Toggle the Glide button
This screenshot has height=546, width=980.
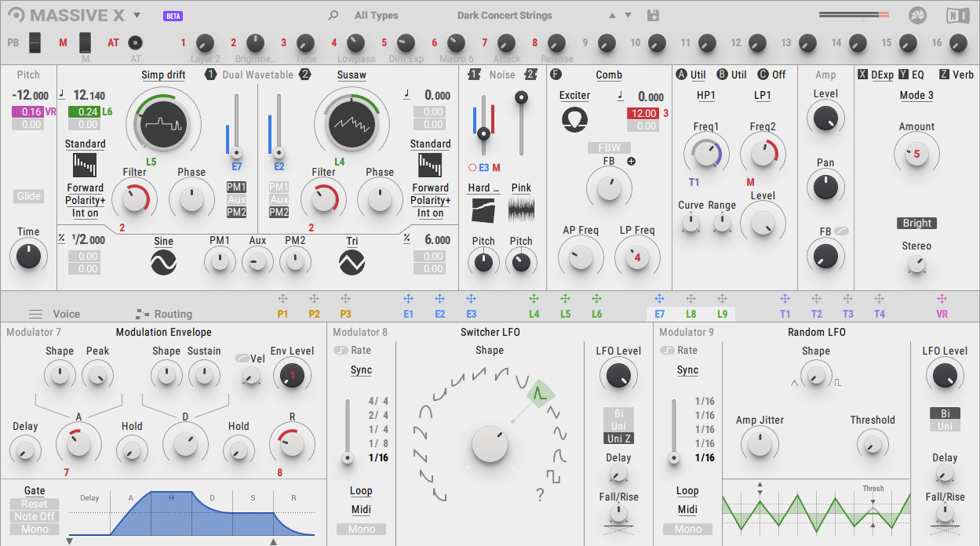28,196
